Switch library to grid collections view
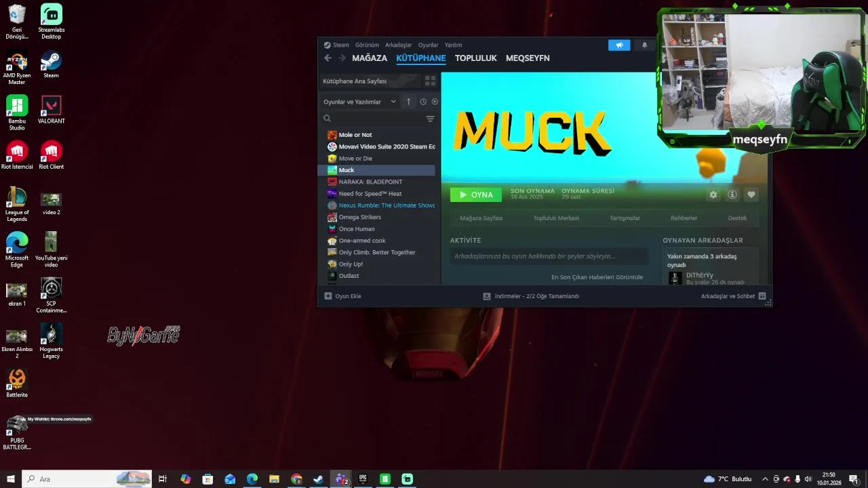This screenshot has height=488, width=868. [x=430, y=81]
